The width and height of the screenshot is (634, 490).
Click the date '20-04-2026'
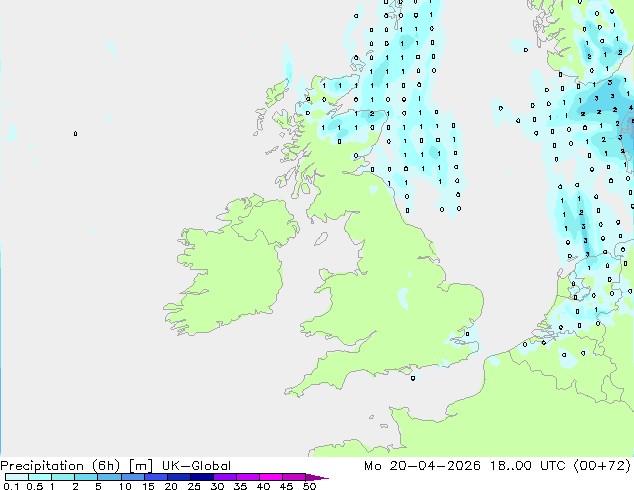tap(435, 466)
